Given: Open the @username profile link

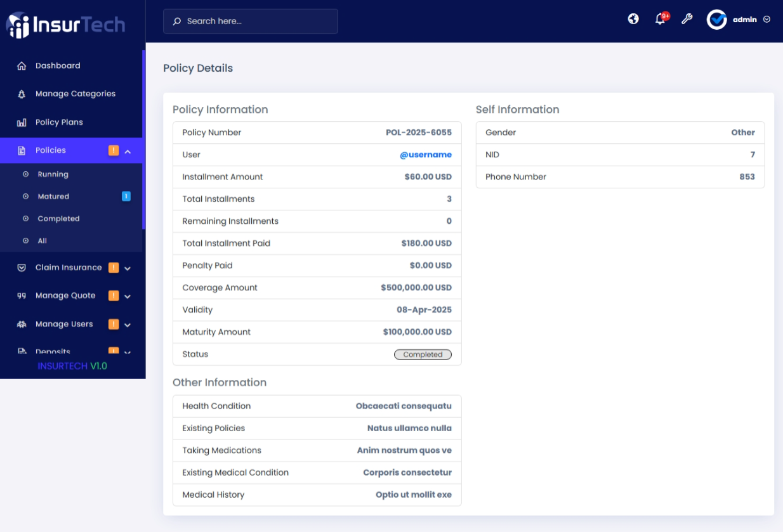Looking at the screenshot, I should point(426,155).
